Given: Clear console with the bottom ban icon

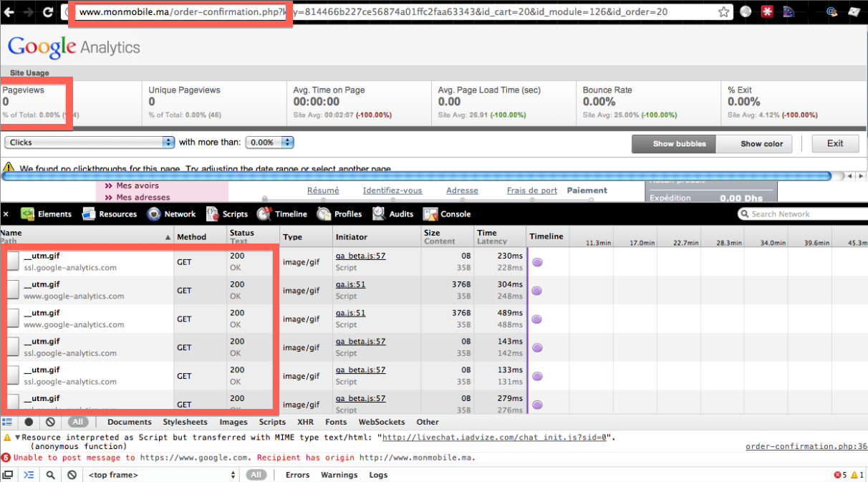Looking at the screenshot, I should tap(72, 475).
